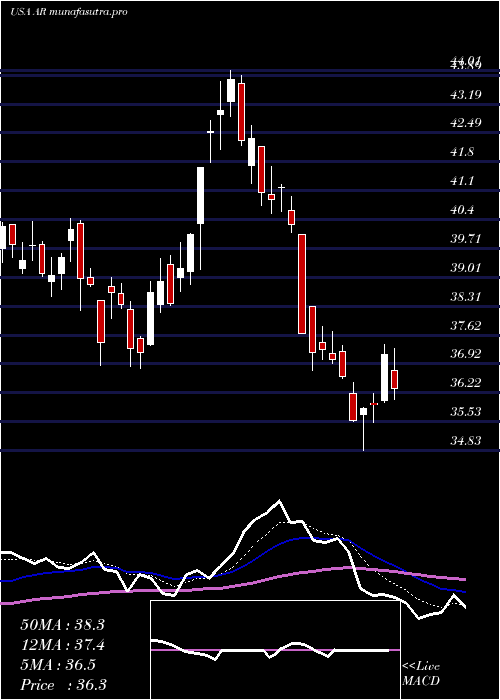Screen dimensions: 500x700
Task: Click the 39.71 price axis label
Action: pyautogui.click(x=466, y=238)
